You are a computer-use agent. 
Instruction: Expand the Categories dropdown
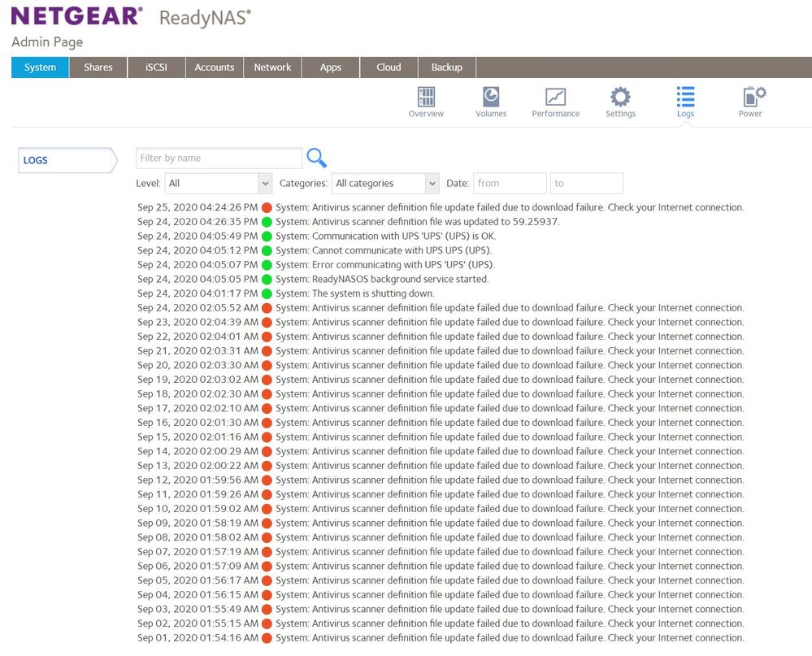pyautogui.click(x=385, y=184)
